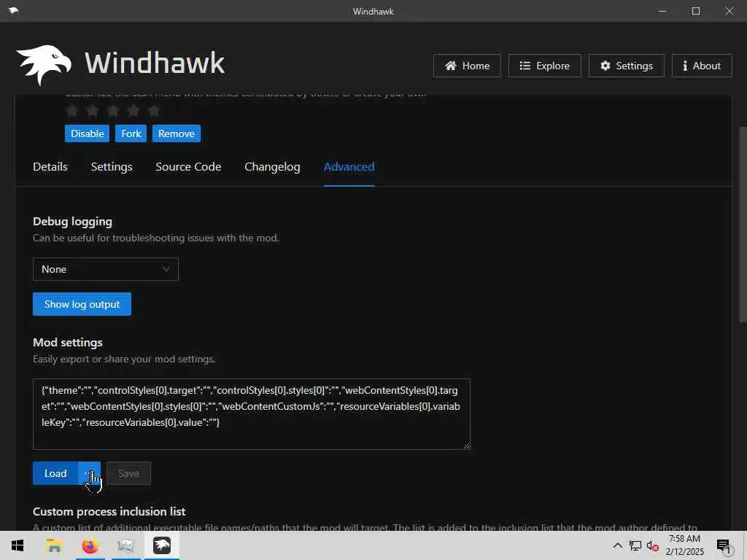The width and height of the screenshot is (747, 560).
Task: Click inside the mod settings JSON textbox
Action: point(252,414)
